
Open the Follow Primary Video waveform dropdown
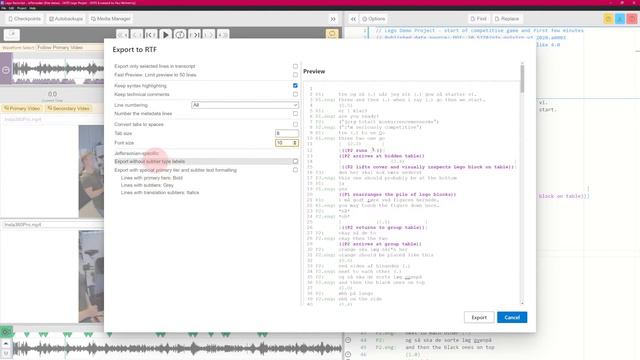[x=69, y=47]
